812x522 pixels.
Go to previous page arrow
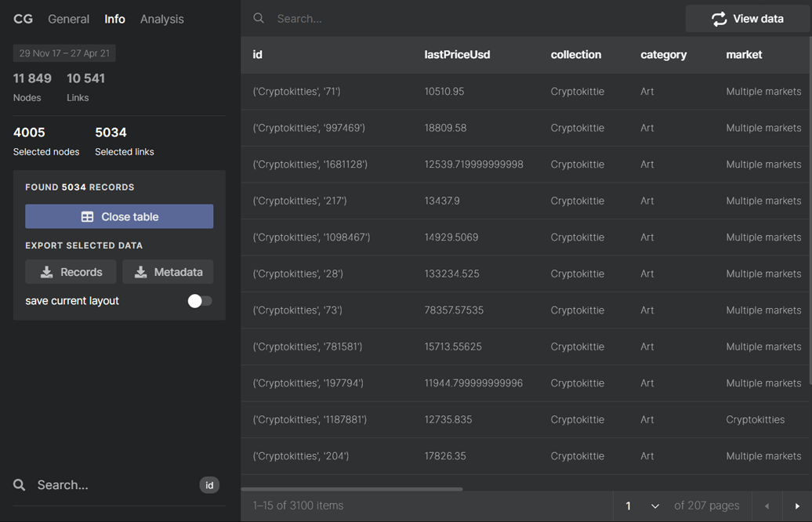[767, 506]
